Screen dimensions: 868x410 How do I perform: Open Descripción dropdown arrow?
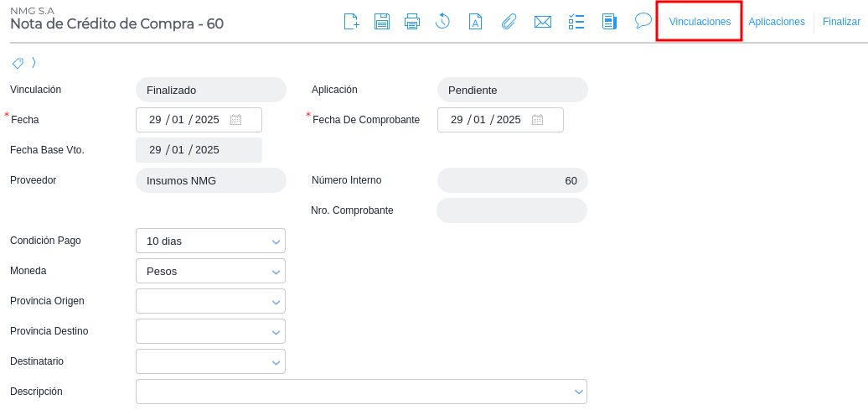click(579, 392)
